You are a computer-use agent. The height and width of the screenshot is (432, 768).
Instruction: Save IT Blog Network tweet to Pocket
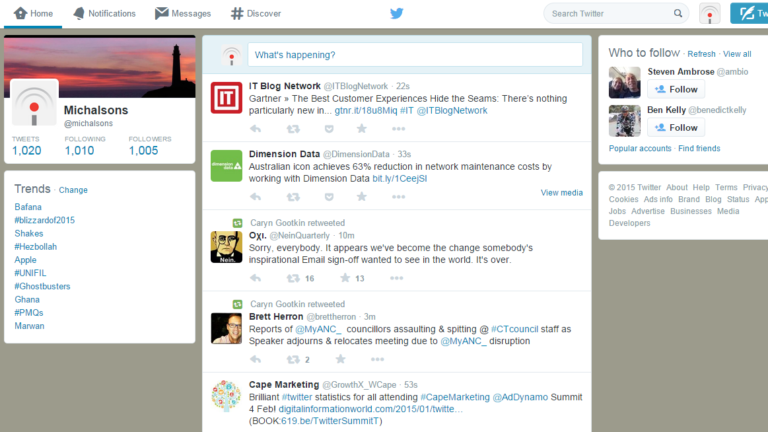click(x=329, y=129)
